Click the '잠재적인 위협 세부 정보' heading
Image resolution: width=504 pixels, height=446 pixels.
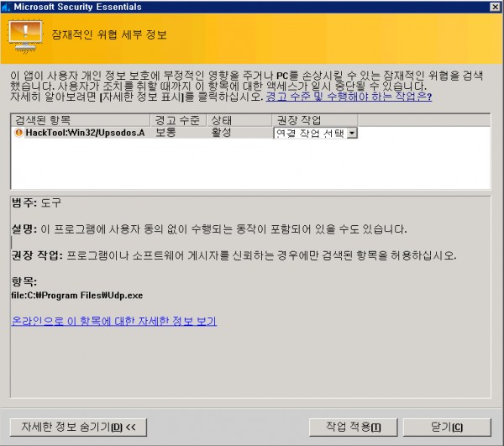[x=109, y=34]
